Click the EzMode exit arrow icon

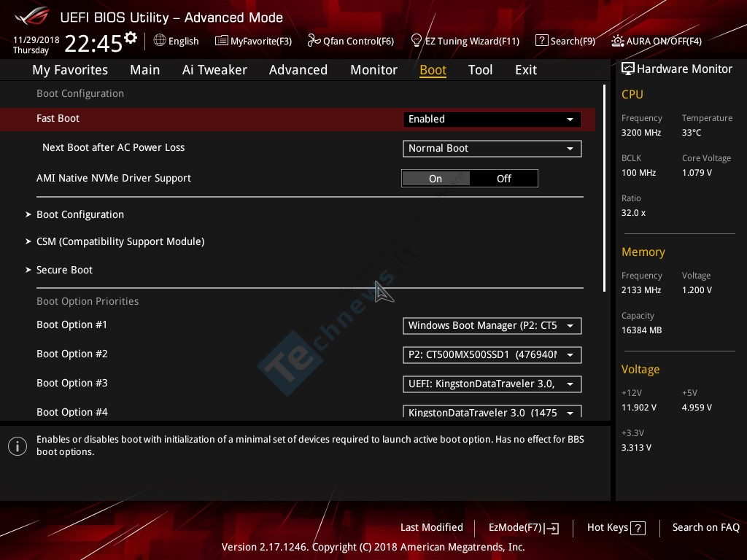tap(551, 528)
